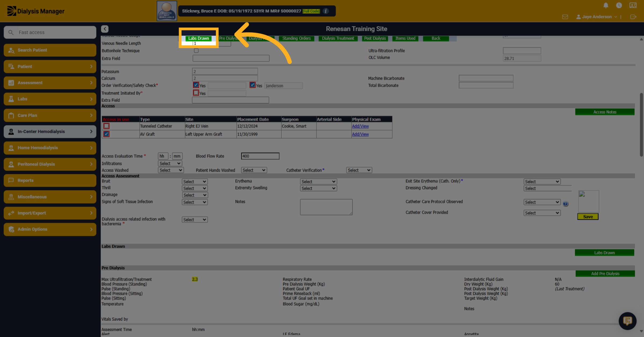This screenshot has width=644, height=337.
Task: Click the Import/Export arrows icon
Action: (x=11, y=213)
